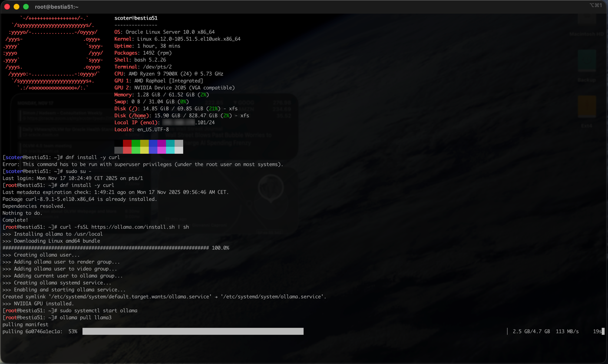This screenshot has width=608, height=364.
Task: Click the root prompt's dnf install -y curl command
Action: (87, 185)
